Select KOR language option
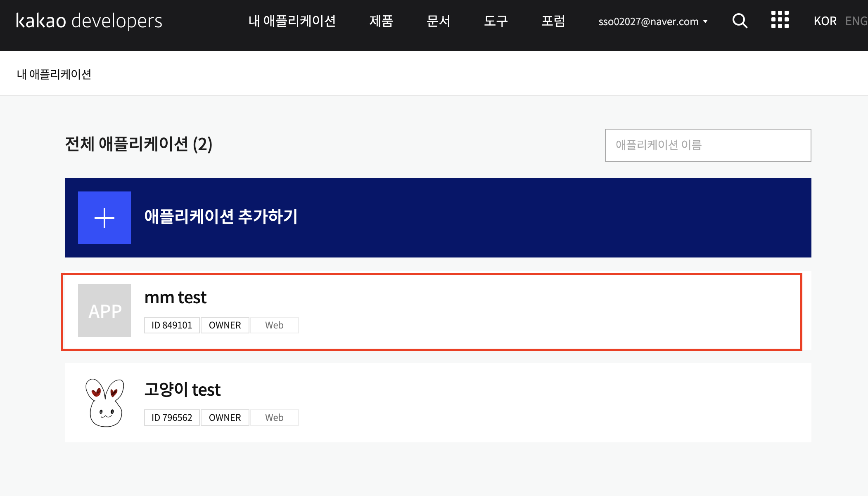868x496 pixels. point(825,21)
